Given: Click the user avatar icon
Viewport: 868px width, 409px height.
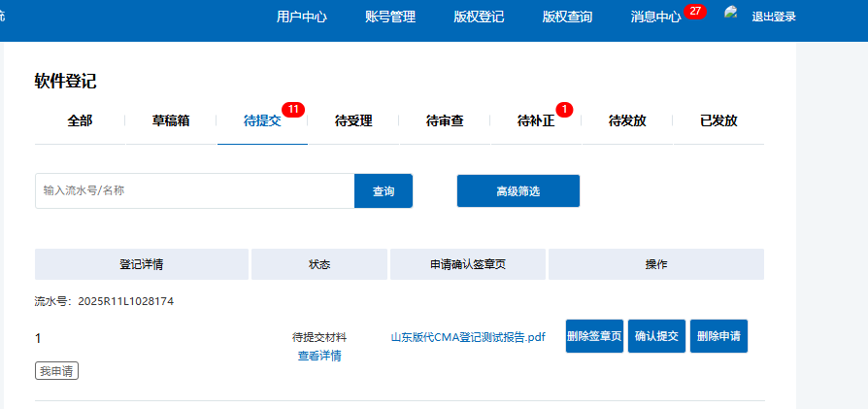Looking at the screenshot, I should tap(732, 14).
